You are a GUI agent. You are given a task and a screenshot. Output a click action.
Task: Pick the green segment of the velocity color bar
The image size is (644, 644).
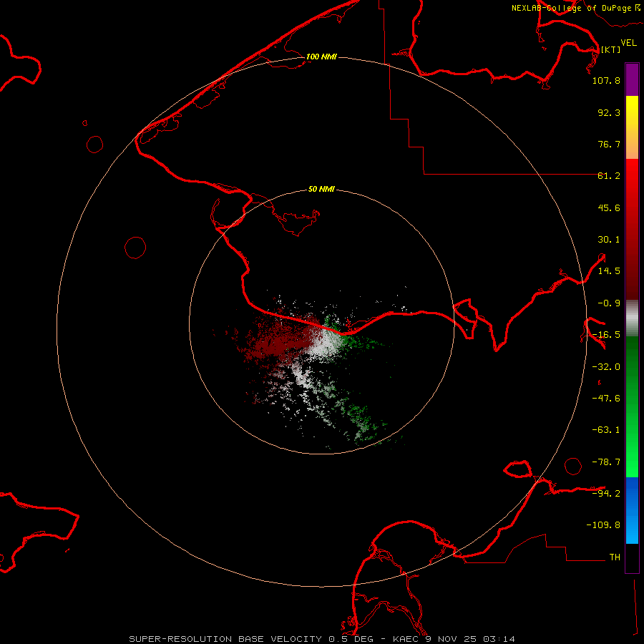click(632, 406)
